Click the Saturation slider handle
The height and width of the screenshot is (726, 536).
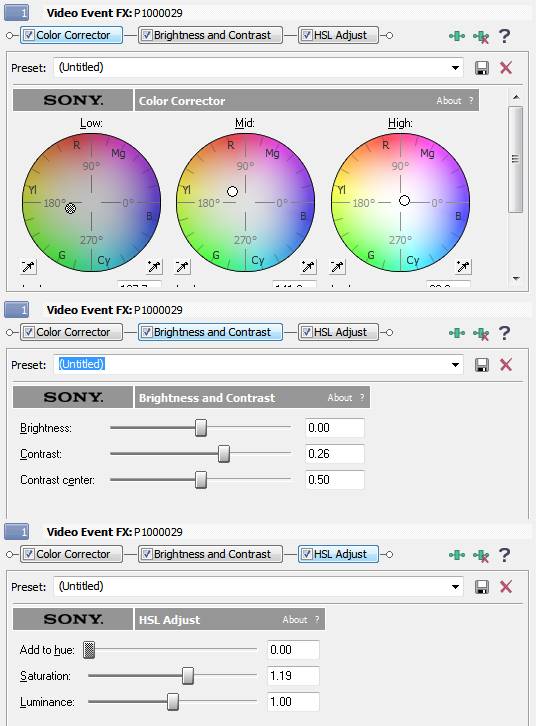[x=187, y=676]
